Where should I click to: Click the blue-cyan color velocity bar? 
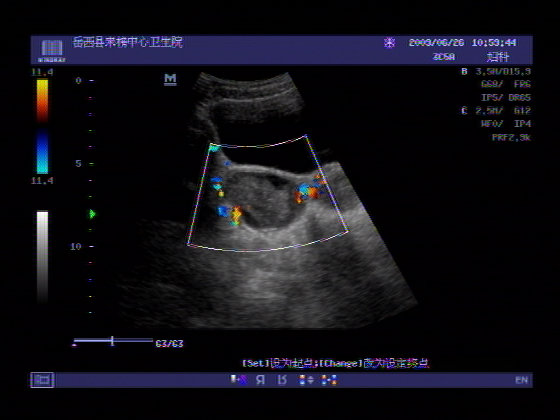click(x=42, y=152)
